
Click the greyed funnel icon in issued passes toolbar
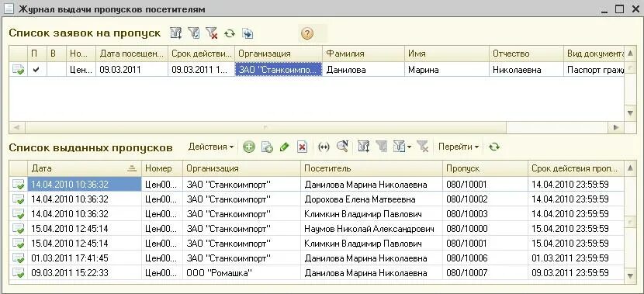[x=382, y=147]
